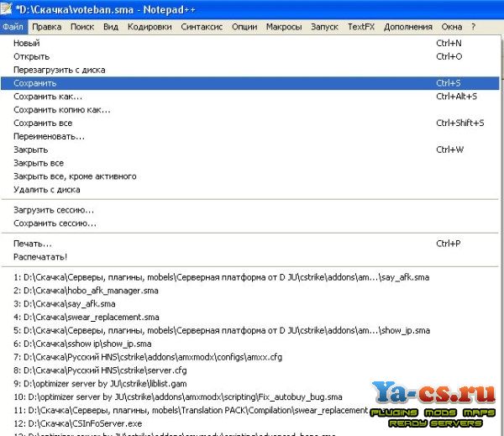Open recent file 11 in Translation PACK
Image resolution: width=504 pixels, height=436 pixels.
[250, 410]
